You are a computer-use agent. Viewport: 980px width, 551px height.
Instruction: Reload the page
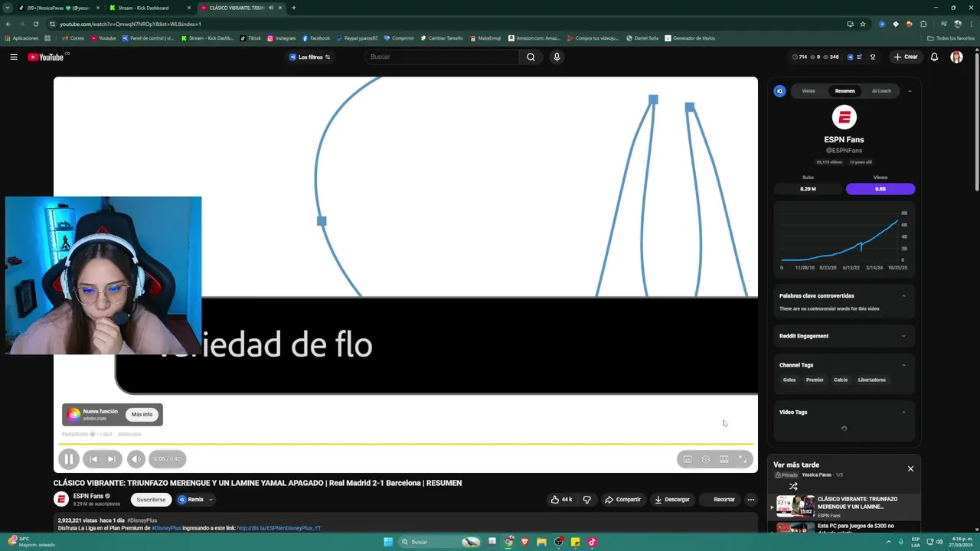(x=35, y=24)
